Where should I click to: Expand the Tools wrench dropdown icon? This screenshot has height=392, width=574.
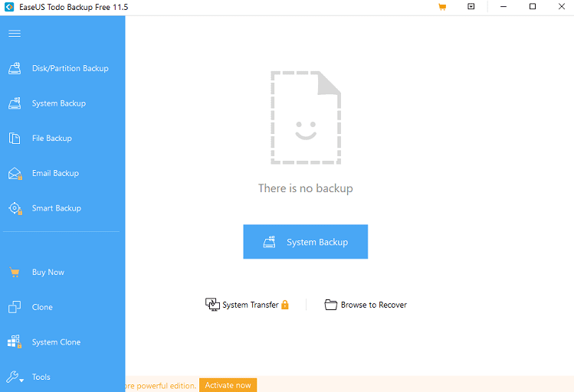[x=15, y=377]
